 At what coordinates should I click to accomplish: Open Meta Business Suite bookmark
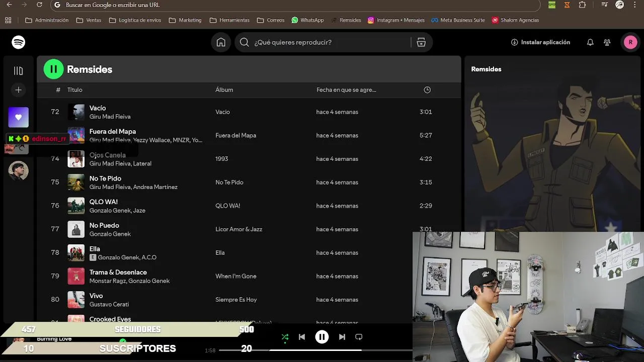[458, 20]
